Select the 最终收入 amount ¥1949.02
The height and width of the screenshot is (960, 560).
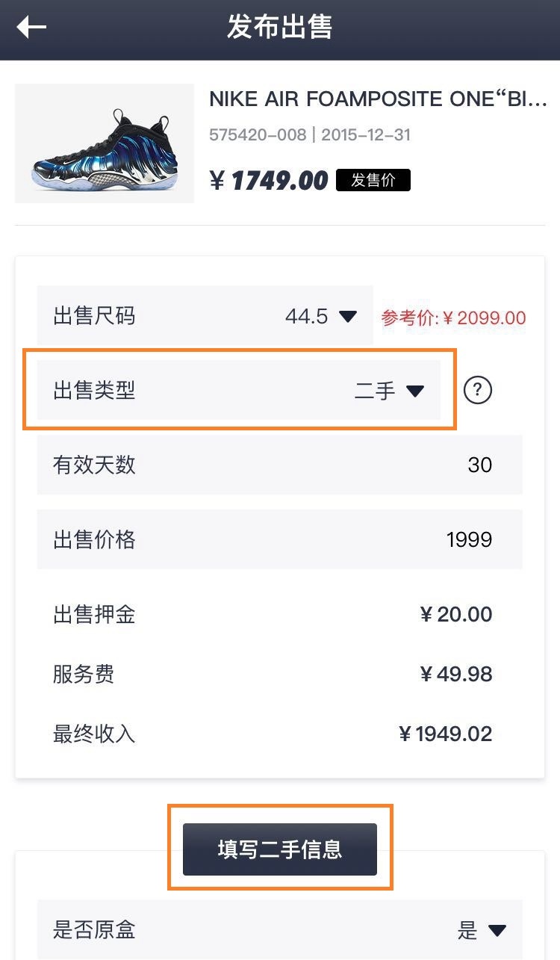tap(446, 734)
